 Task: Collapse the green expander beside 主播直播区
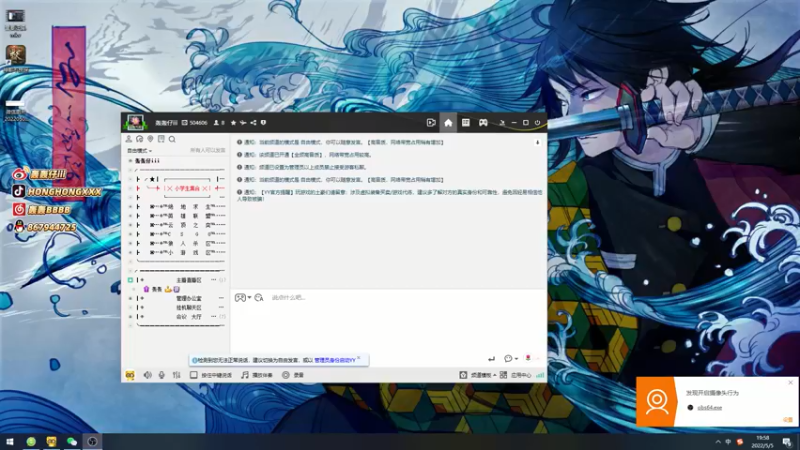[130, 280]
